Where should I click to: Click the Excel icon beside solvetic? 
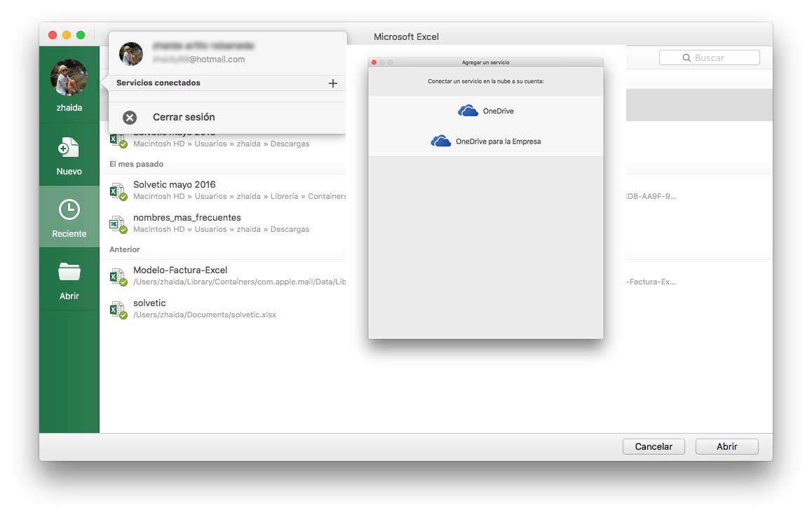tap(118, 310)
